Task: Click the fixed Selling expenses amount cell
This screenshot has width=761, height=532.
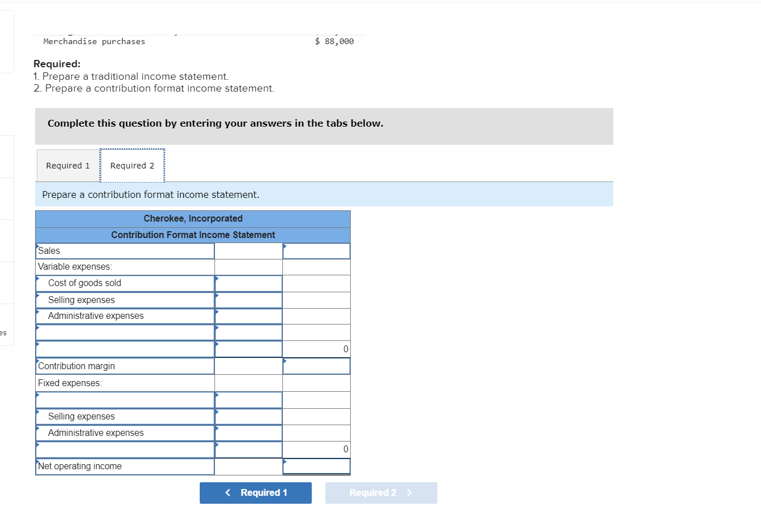Action: [248, 417]
